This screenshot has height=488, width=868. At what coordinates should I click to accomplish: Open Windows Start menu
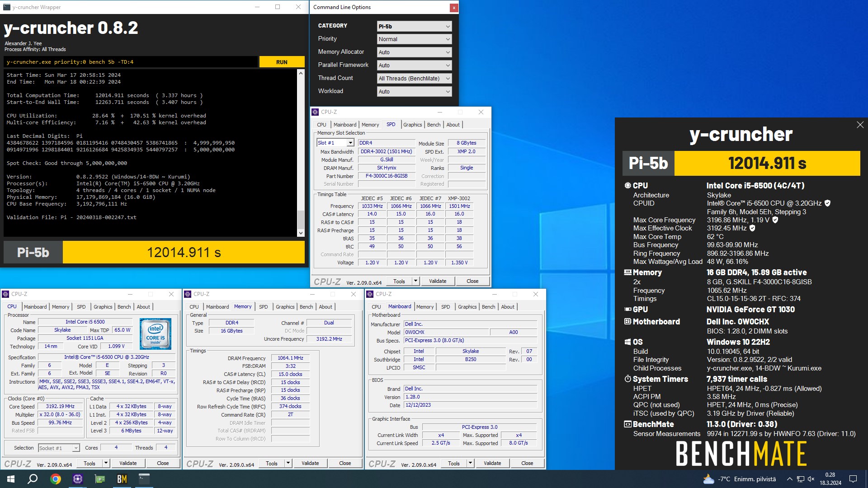click(11, 479)
